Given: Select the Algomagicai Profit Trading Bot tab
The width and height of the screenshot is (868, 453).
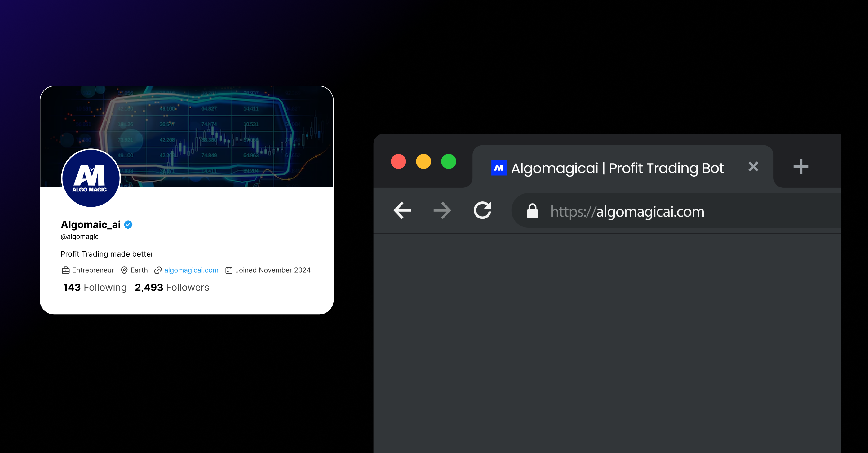Looking at the screenshot, I should (617, 168).
